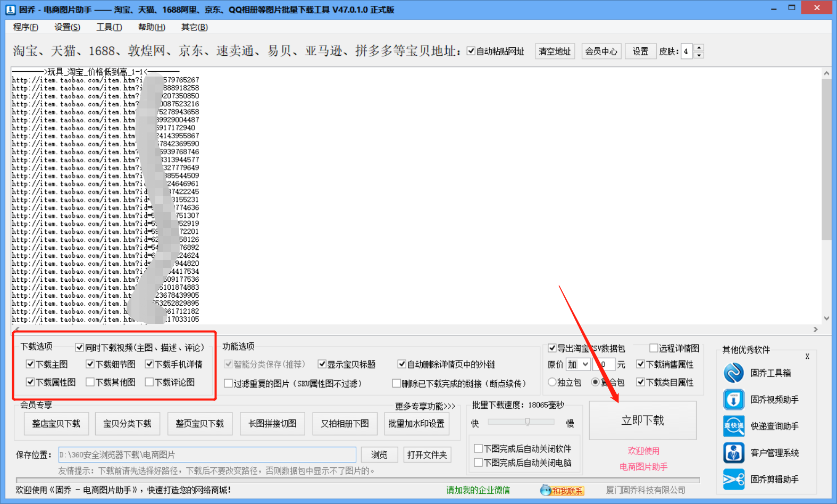Open the 帮助(H) menu
Screen dimensions: 837x504
(x=152, y=27)
